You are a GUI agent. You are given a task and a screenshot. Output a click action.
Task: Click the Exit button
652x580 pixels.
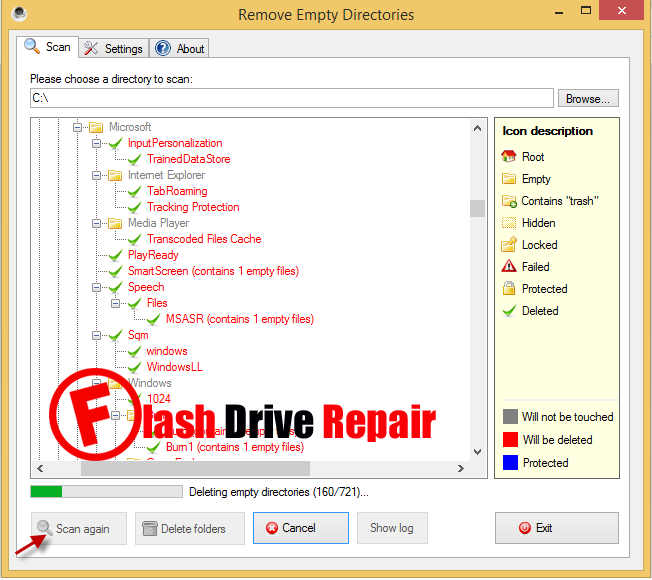[x=556, y=529]
